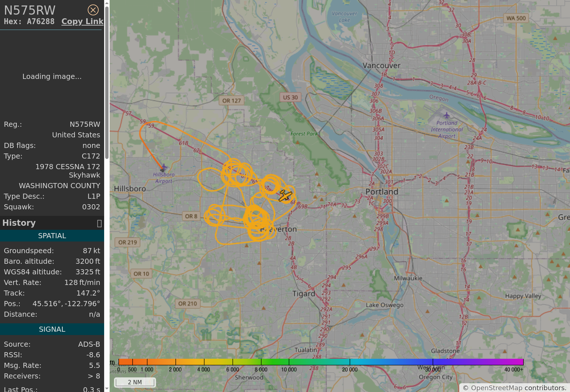Click the Portland International Airport icon

(446, 116)
